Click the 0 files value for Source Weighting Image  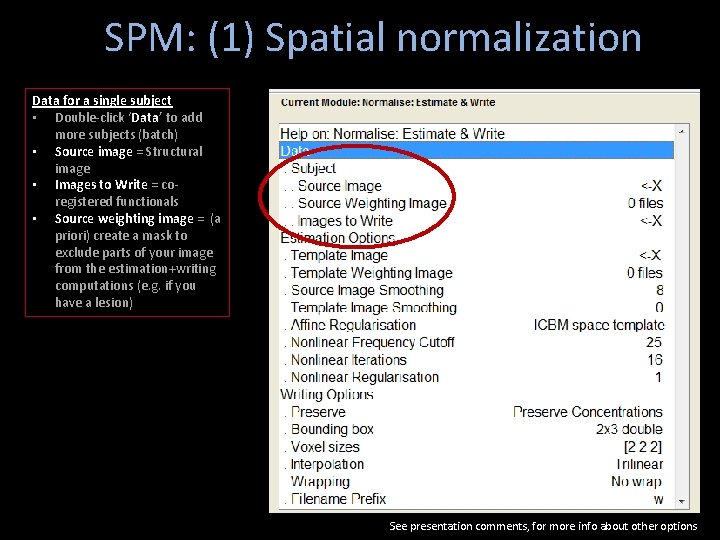[646, 203]
